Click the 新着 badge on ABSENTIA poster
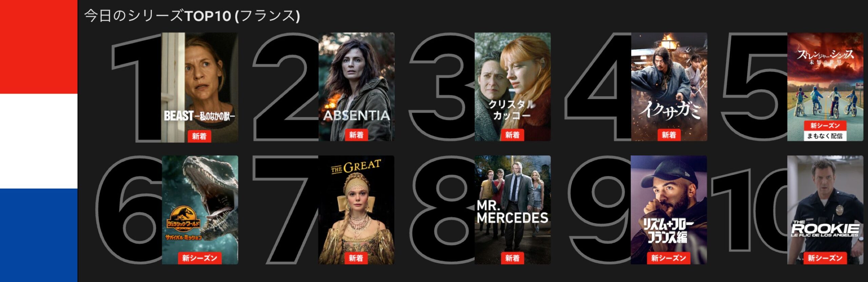The width and height of the screenshot is (868, 282). pos(356,135)
